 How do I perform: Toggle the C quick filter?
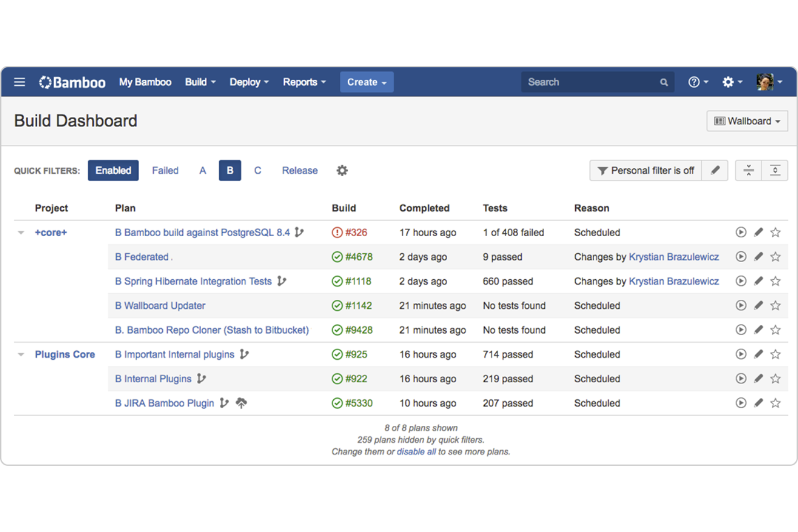click(x=258, y=170)
